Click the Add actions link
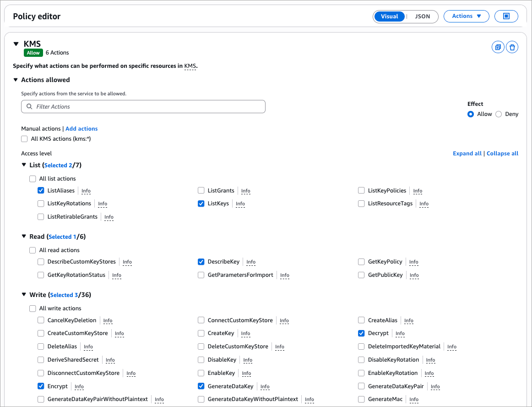532x407 pixels. (81, 128)
